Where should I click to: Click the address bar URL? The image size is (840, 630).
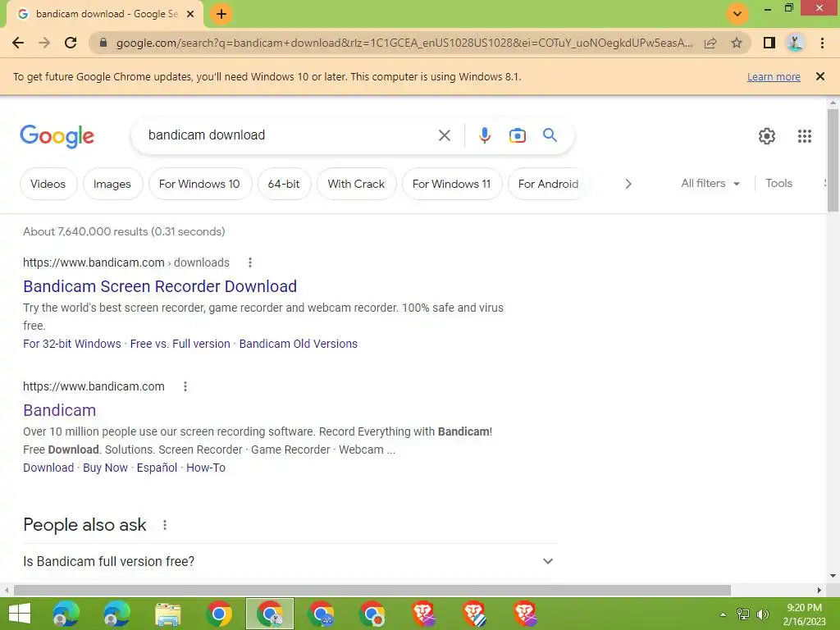pos(404,43)
